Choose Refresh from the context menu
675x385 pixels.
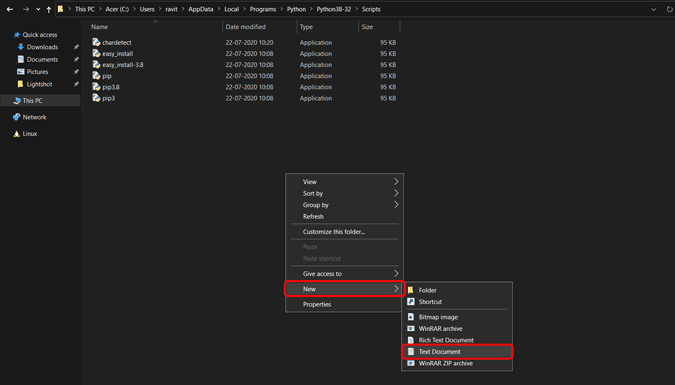point(344,217)
